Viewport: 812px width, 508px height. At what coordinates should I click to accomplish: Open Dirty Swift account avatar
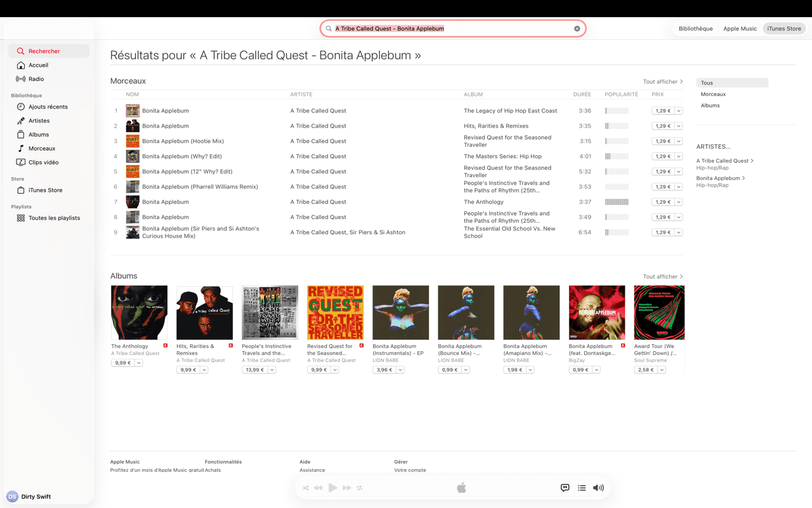[12, 497]
